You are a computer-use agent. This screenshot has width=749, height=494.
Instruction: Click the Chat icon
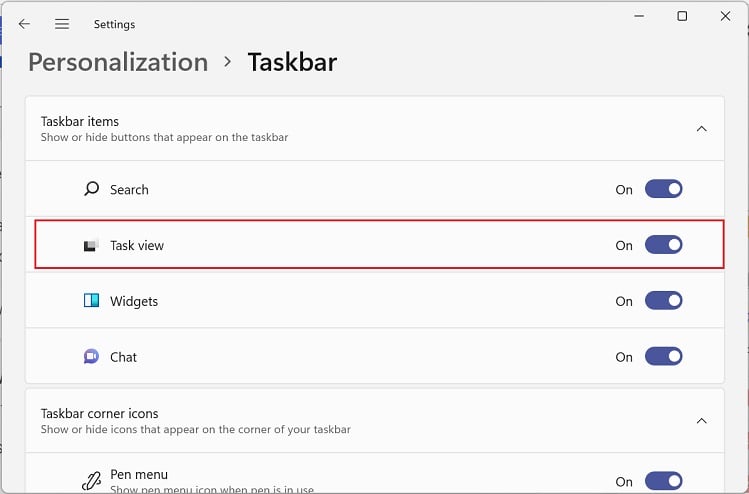92,357
